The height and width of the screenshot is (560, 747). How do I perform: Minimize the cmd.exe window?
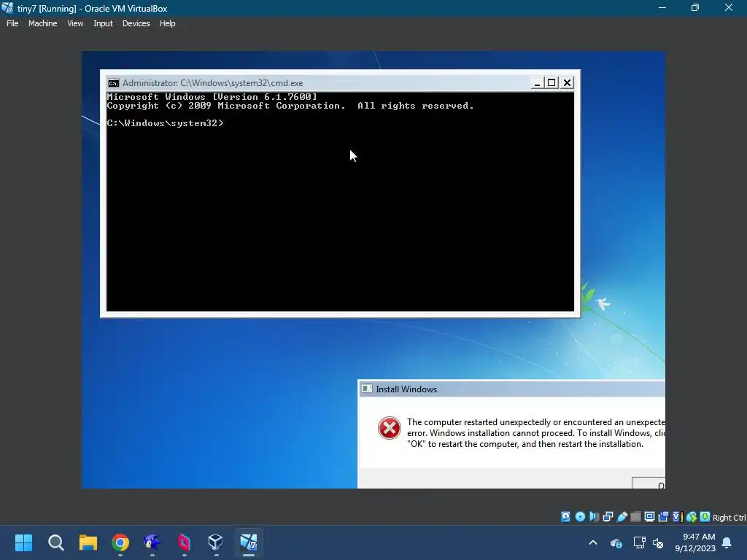[538, 83]
